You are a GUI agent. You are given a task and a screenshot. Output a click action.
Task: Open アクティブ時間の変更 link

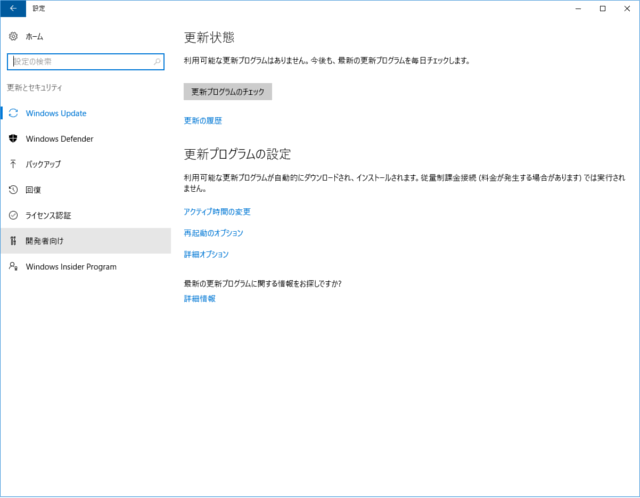tap(217, 211)
